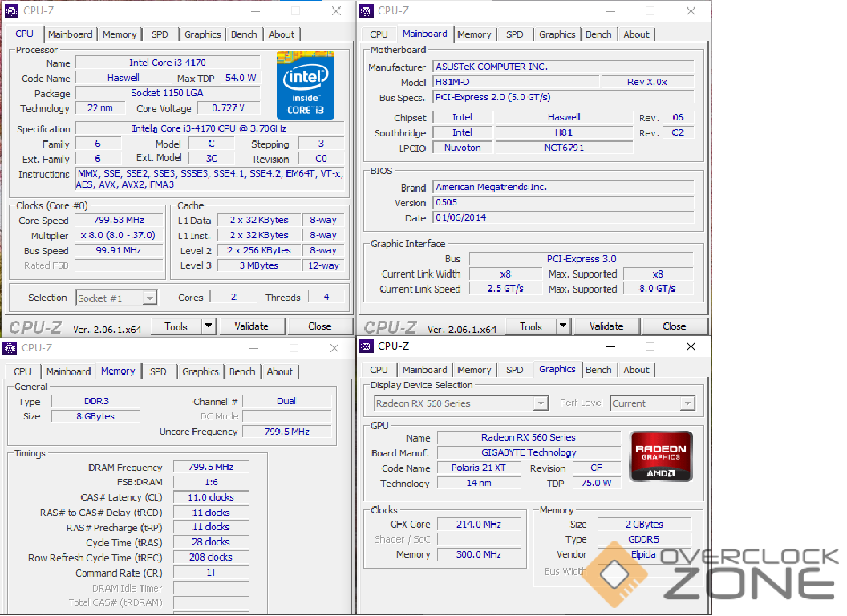
Task: Click CPU-Z app icon in Mainboard window title
Action: (x=367, y=10)
